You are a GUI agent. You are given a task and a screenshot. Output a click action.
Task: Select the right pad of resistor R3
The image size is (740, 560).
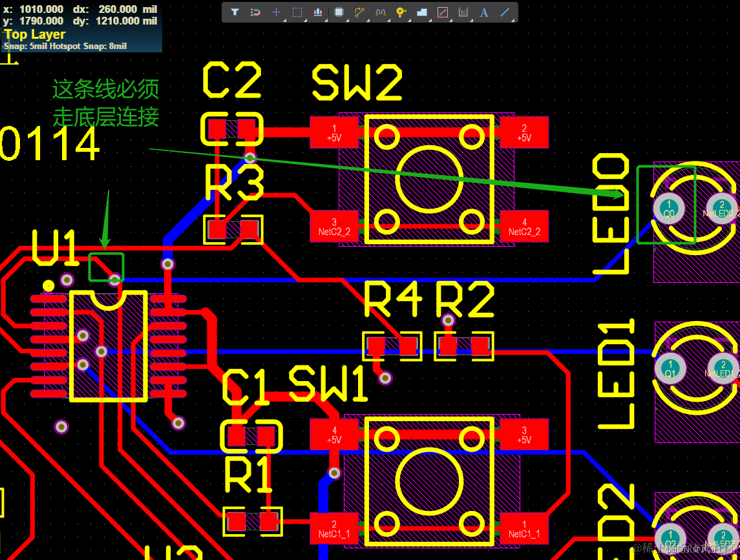pyautogui.click(x=249, y=229)
